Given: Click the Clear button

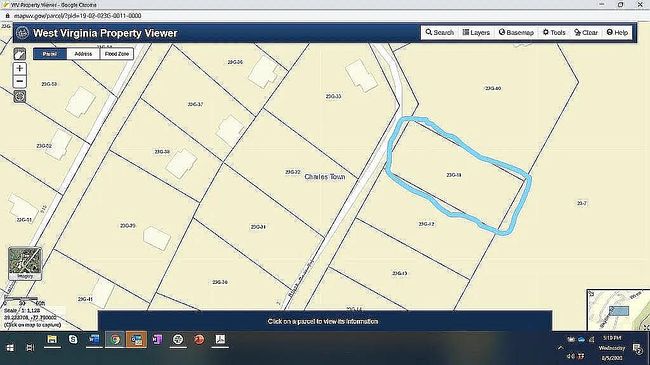Looking at the screenshot, I should [586, 32].
